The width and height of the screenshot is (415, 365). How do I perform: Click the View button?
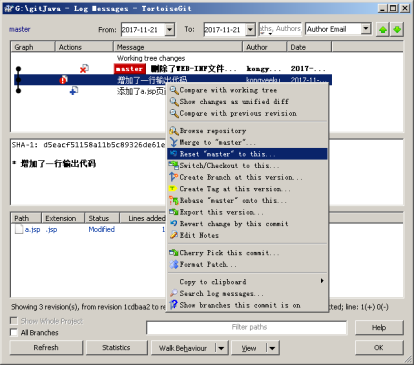tap(249, 348)
